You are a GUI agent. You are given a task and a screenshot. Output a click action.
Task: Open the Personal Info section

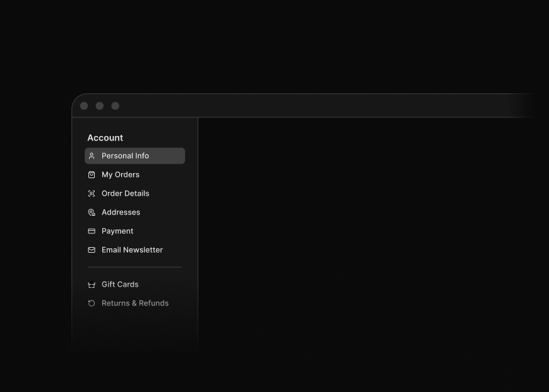tap(135, 156)
